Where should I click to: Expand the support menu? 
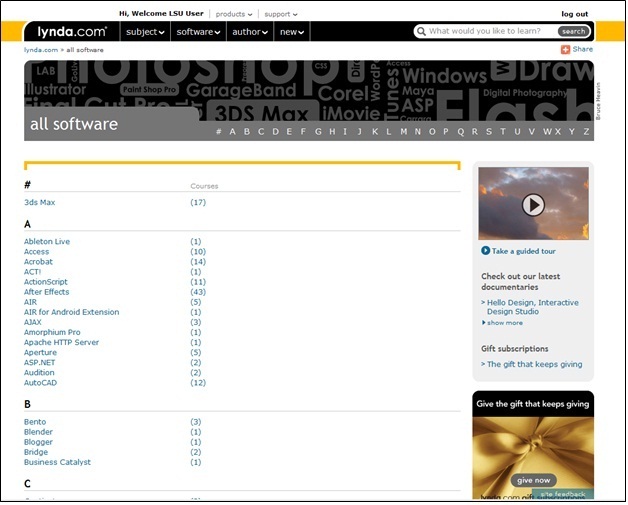[x=281, y=14]
